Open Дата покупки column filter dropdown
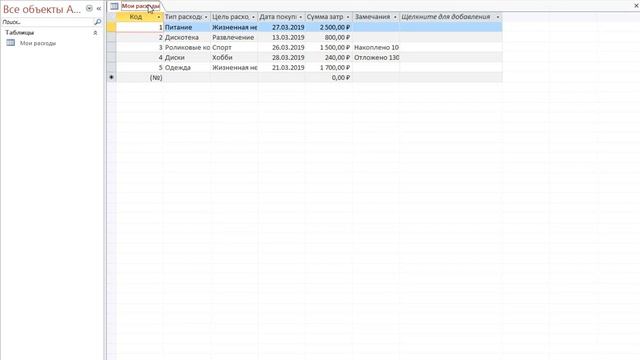Viewport: 640px width, 360px height. coord(301,17)
